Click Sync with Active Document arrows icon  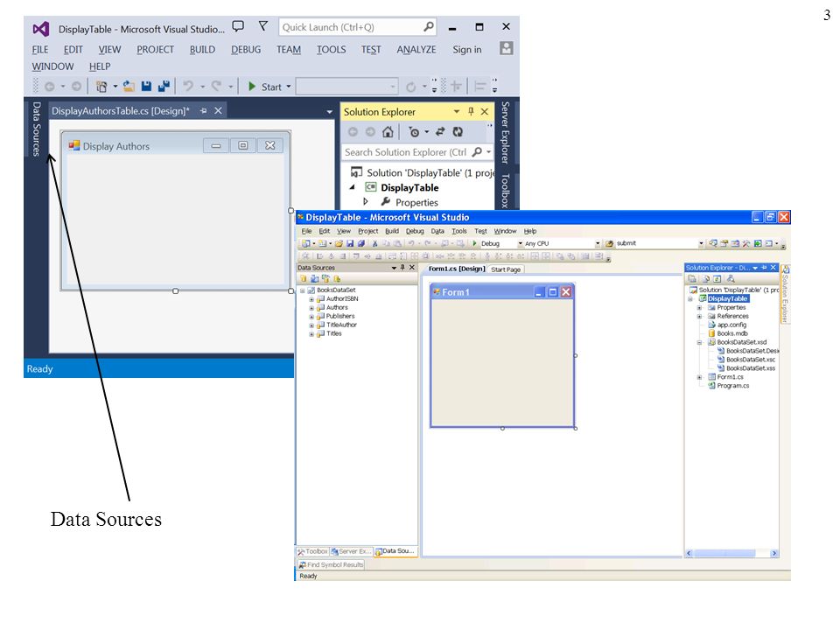440,132
